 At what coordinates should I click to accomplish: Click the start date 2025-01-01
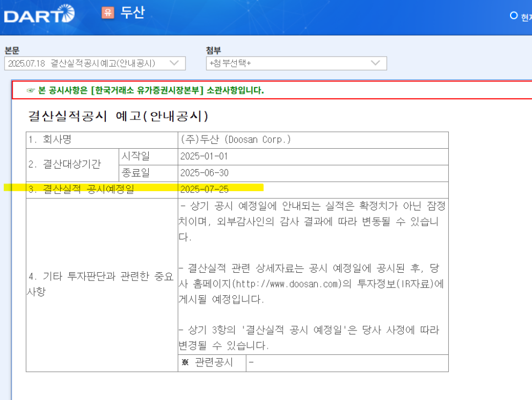tap(204, 156)
